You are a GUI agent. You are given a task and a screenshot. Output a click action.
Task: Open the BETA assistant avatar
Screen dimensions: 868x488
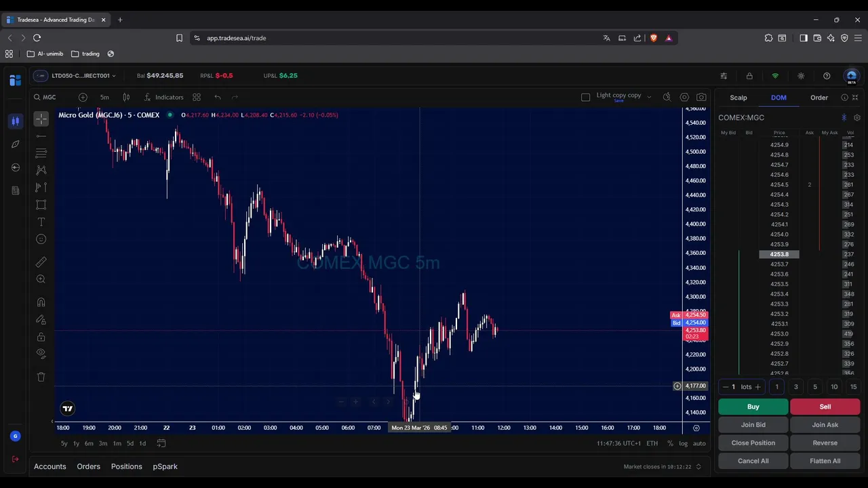point(852,76)
